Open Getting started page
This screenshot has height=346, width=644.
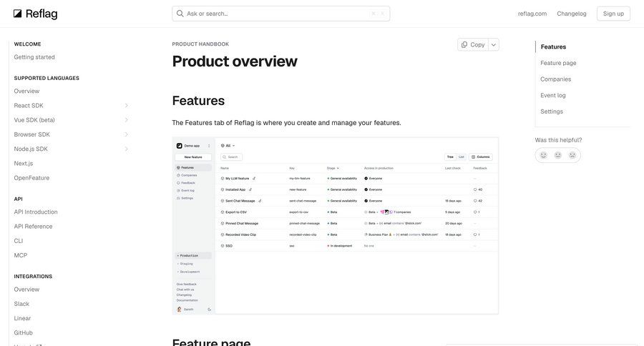34,57
